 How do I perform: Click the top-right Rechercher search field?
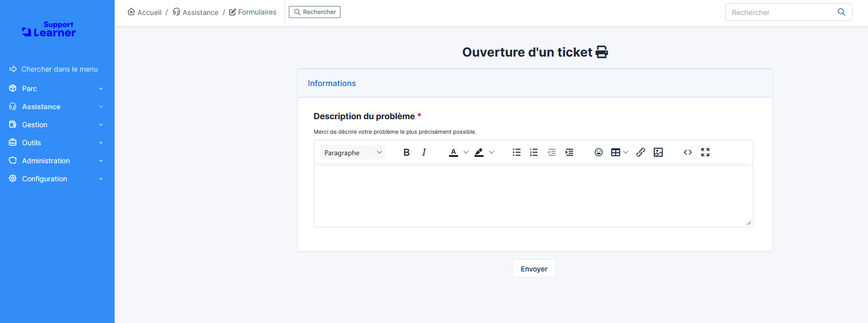pos(780,12)
